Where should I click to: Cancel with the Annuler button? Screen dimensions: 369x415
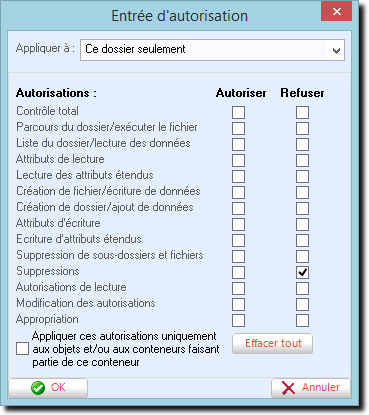(311, 388)
